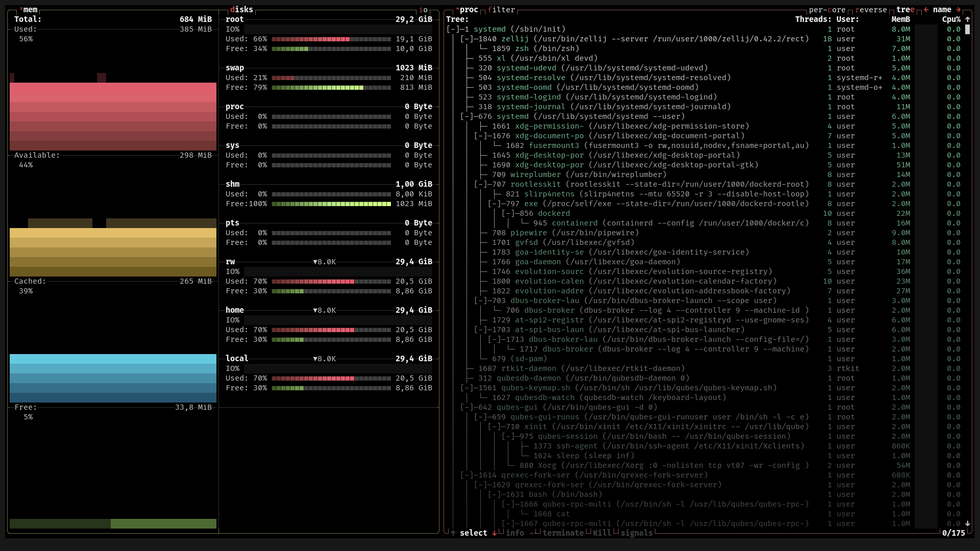Click the down arrow at bottom-right of process panel

tap(967, 523)
